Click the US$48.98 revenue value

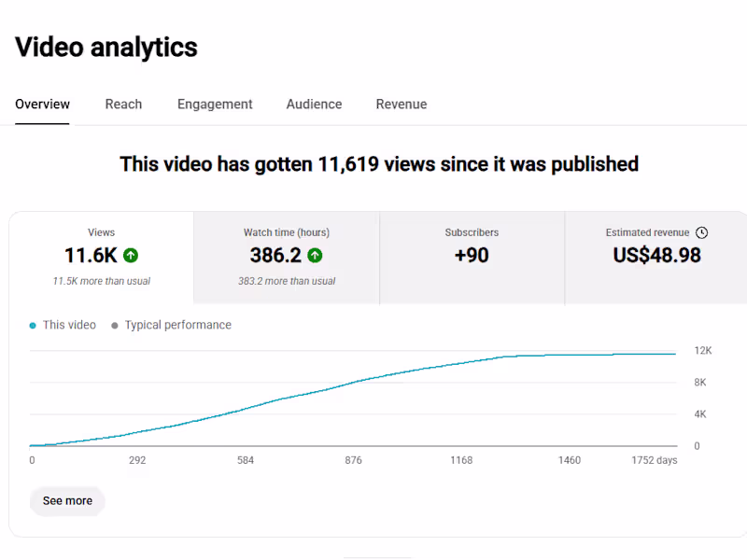coord(657,255)
